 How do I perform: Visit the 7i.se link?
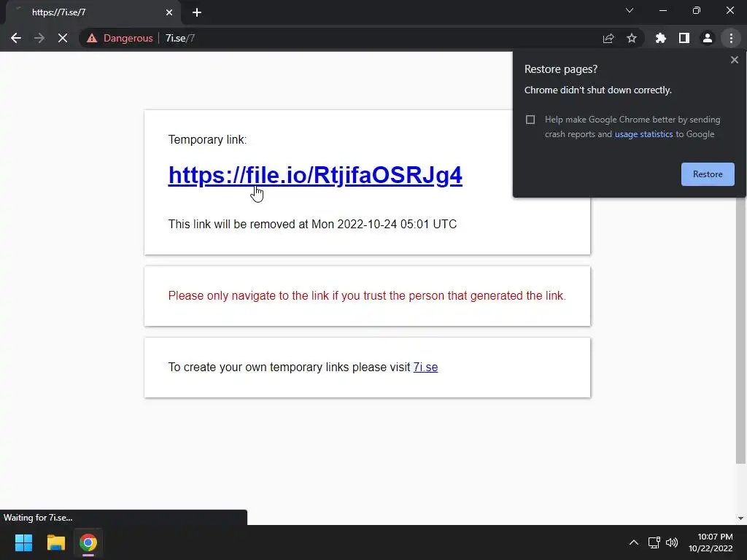click(425, 367)
